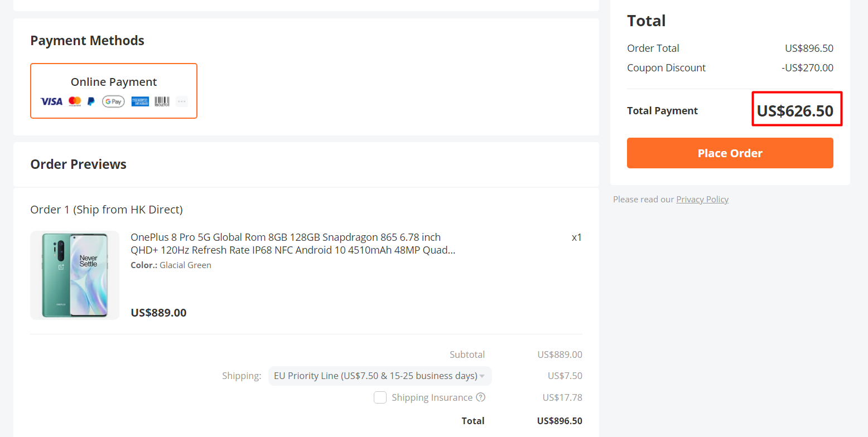Click the American Express icon
Screen dimensions: 868x437
[140, 101]
